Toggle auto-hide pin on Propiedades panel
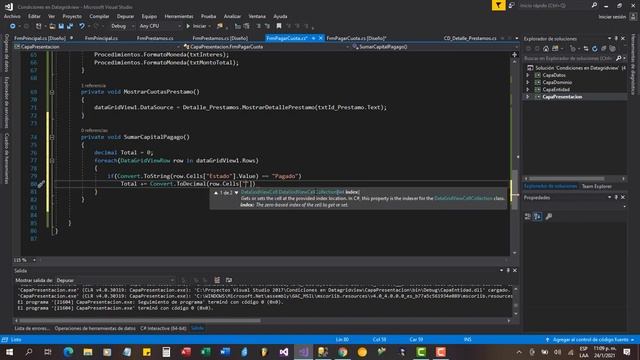 pyautogui.click(x=616, y=198)
